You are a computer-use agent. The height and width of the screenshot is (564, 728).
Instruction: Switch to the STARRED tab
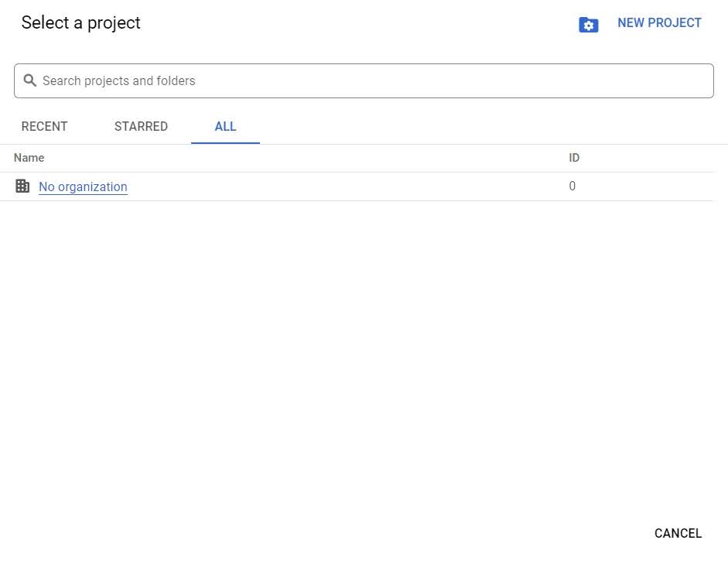[141, 126]
